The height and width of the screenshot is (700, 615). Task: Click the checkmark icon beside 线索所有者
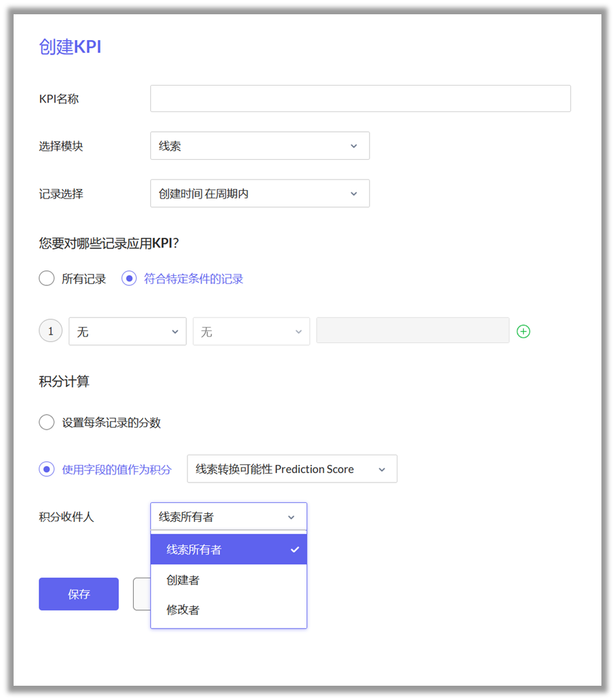[x=294, y=550]
